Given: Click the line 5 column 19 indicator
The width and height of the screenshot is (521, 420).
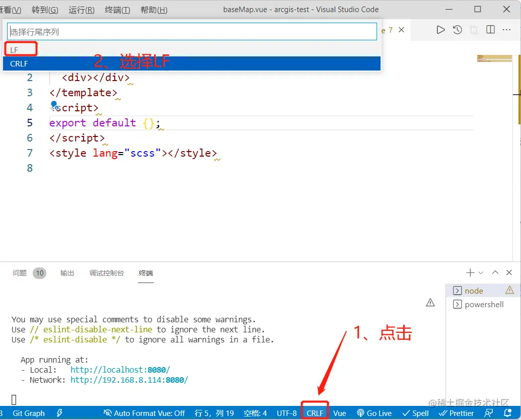Looking at the screenshot, I should pos(214,413).
